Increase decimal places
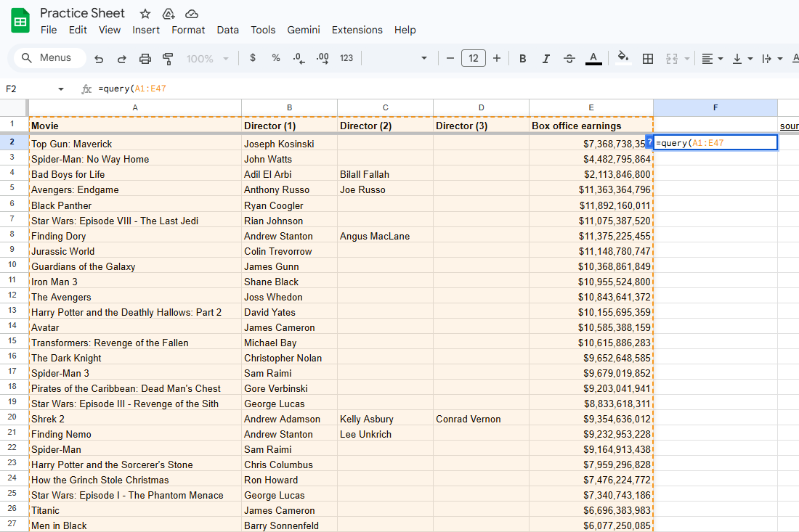This screenshot has height=532, width=799. pyautogui.click(x=323, y=57)
